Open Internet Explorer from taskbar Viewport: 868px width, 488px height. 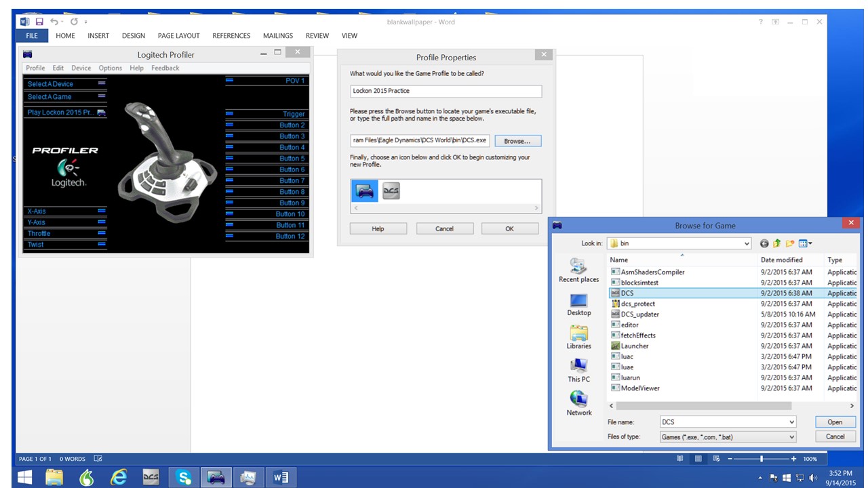[119, 478]
